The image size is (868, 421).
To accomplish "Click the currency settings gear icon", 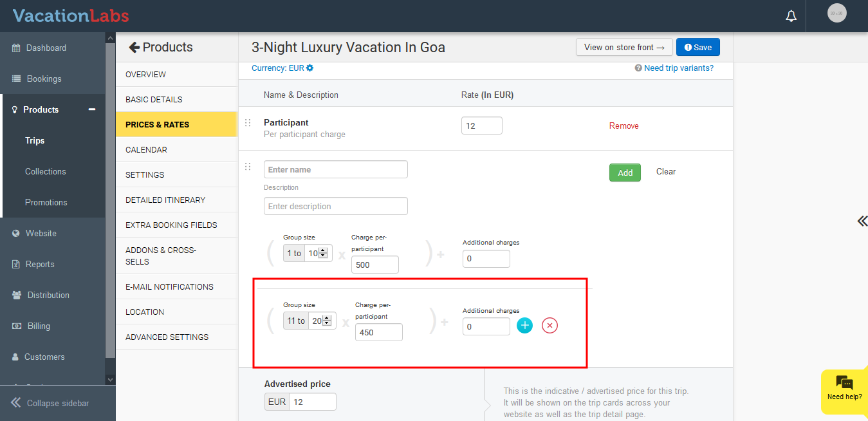I will click(x=310, y=68).
